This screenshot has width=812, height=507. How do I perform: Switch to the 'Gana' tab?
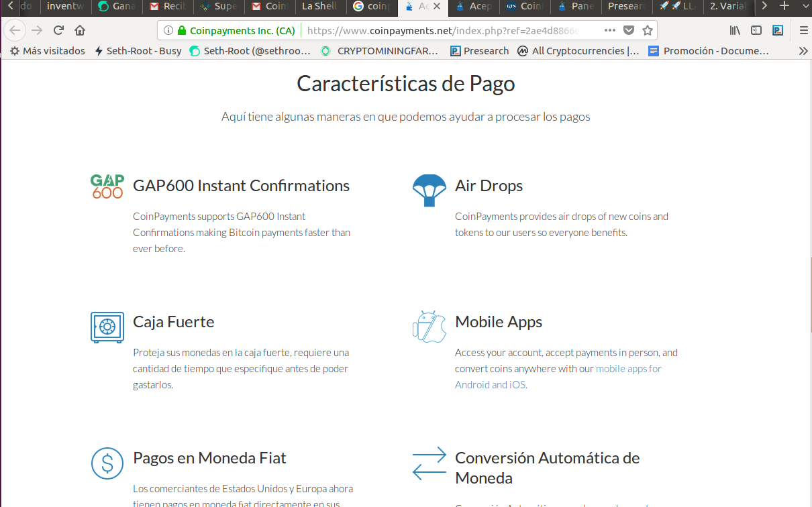pyautogui.click(x=116, y=7)
